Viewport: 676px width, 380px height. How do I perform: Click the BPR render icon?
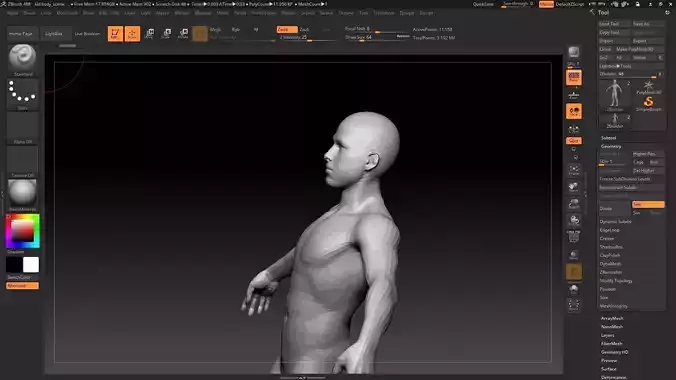[x=573, y=53]
